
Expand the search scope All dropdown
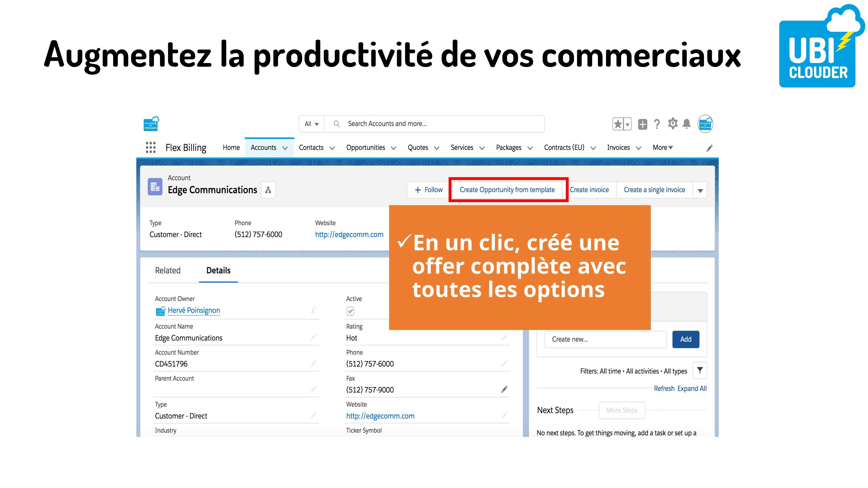click(311, 124)
